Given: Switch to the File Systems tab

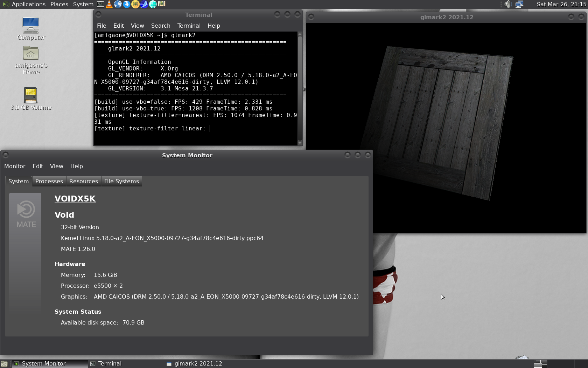Looking at the screenshot, I should click(x=121, y=181).
